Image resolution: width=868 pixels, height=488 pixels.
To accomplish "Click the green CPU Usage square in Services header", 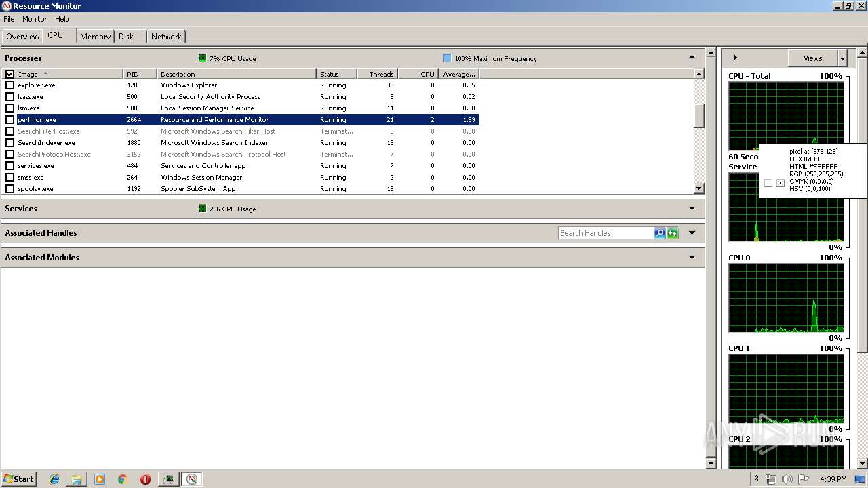I will click(202, 209).
